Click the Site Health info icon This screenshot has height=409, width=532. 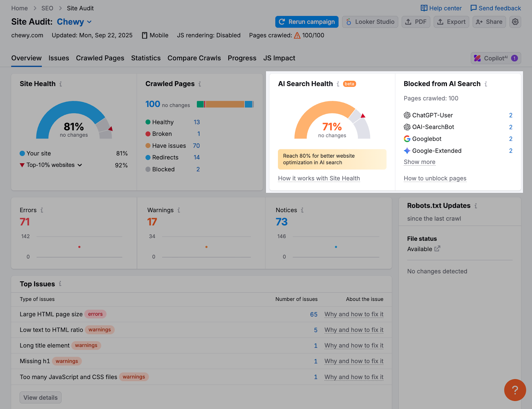61,84
